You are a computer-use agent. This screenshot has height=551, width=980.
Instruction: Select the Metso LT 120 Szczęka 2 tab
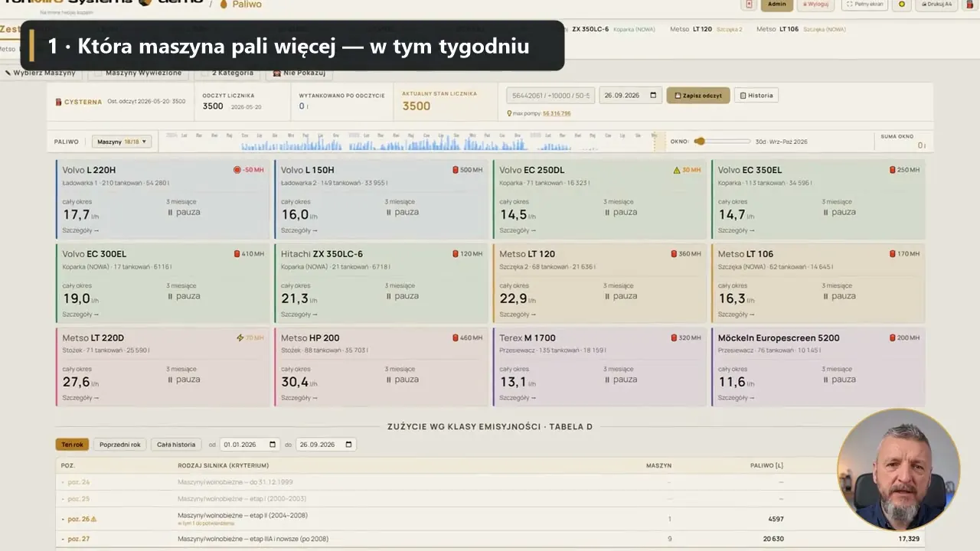[x=706, y=29]
